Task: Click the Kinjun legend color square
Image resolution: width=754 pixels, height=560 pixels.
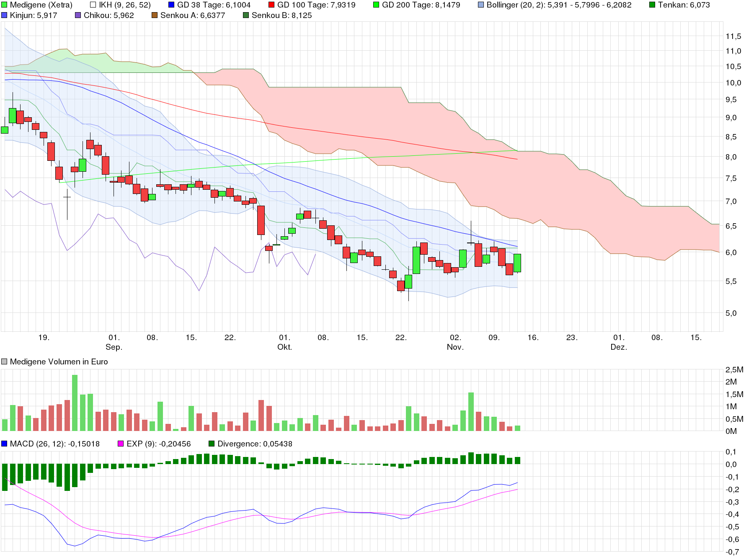Action: 4,15
